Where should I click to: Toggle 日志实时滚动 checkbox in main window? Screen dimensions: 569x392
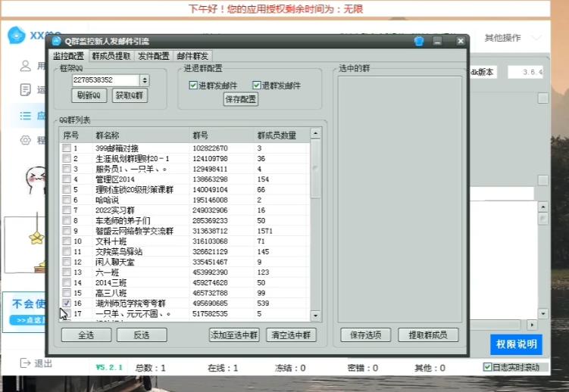487,367
